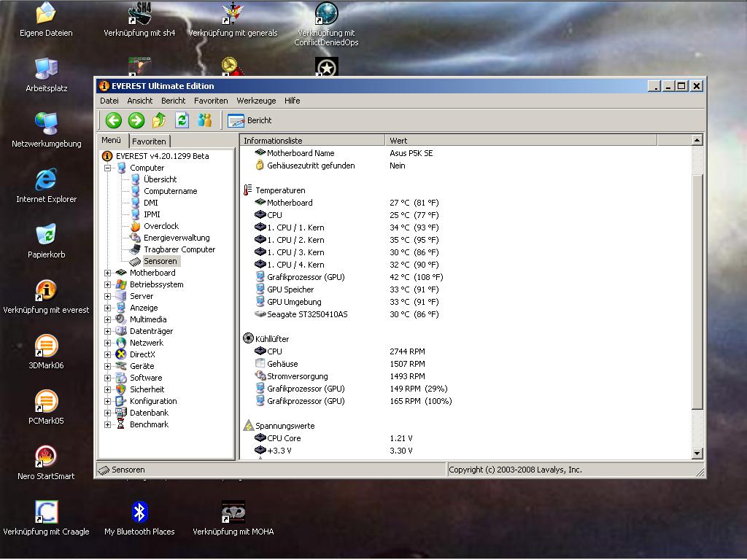Open the Favoriten menu in the menu bar
This screenshot has width=747, height=560.
211,101
